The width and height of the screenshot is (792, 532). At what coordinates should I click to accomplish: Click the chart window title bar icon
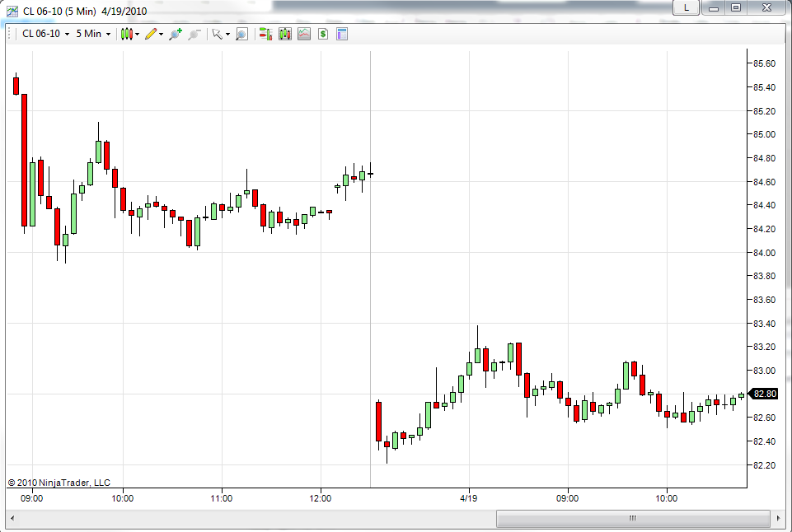(12, 11)
